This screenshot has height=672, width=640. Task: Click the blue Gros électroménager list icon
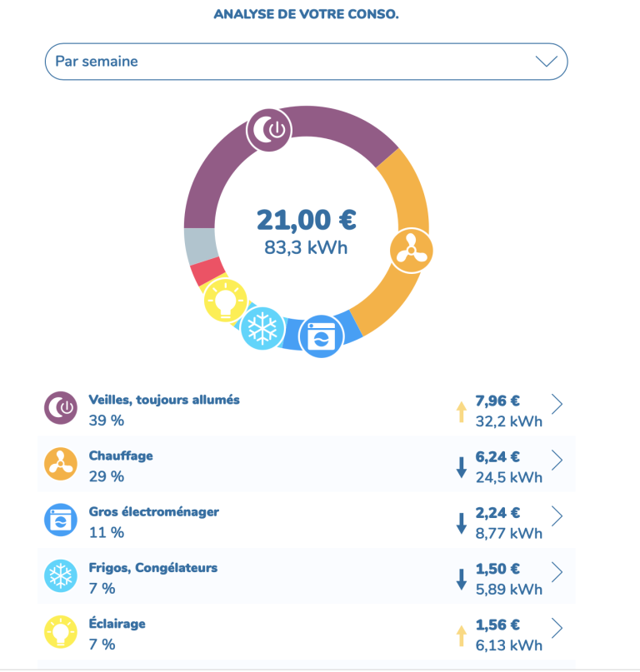[x=61, y=520]
